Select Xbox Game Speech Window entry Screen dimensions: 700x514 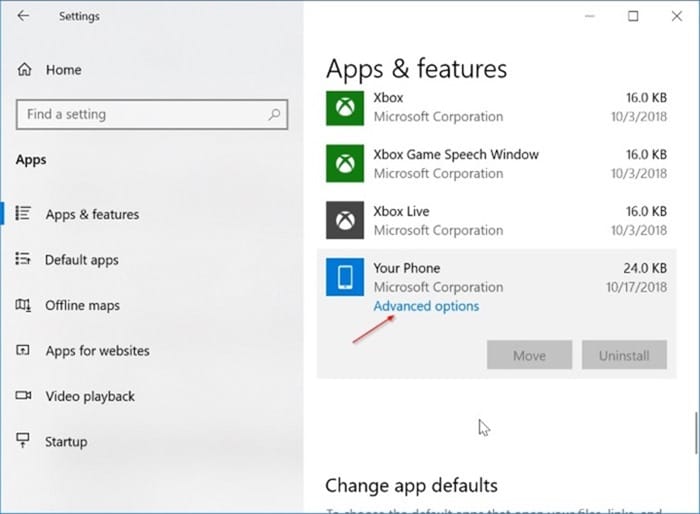(x=496, y=163)
